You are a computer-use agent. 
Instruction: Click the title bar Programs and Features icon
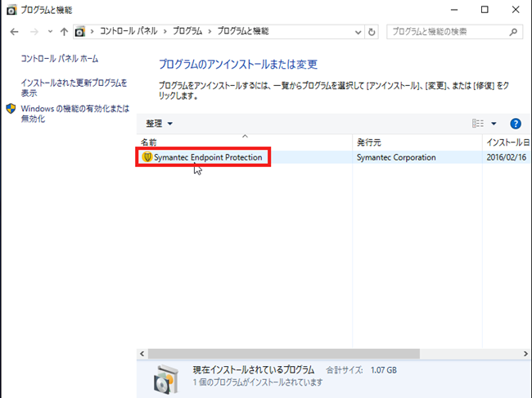[x=11, y=10]
